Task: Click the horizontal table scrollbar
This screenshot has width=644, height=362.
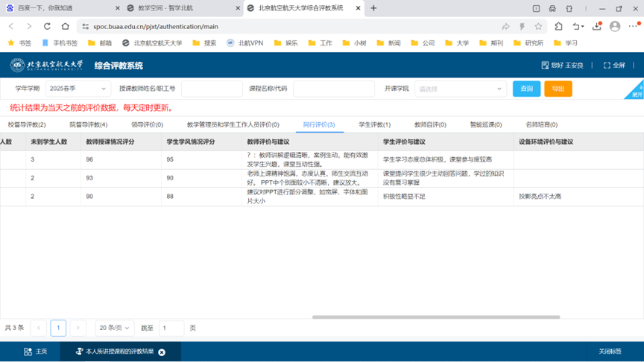Action: (436, 317)
